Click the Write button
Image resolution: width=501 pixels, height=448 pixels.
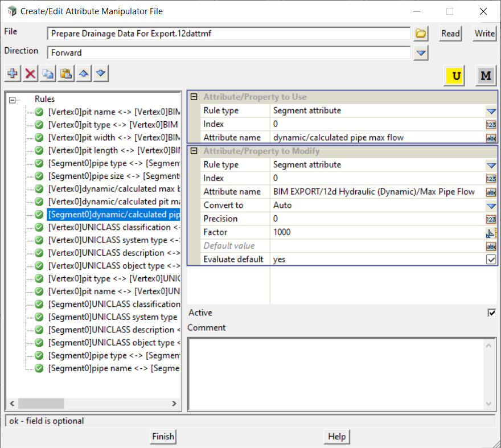484,34
